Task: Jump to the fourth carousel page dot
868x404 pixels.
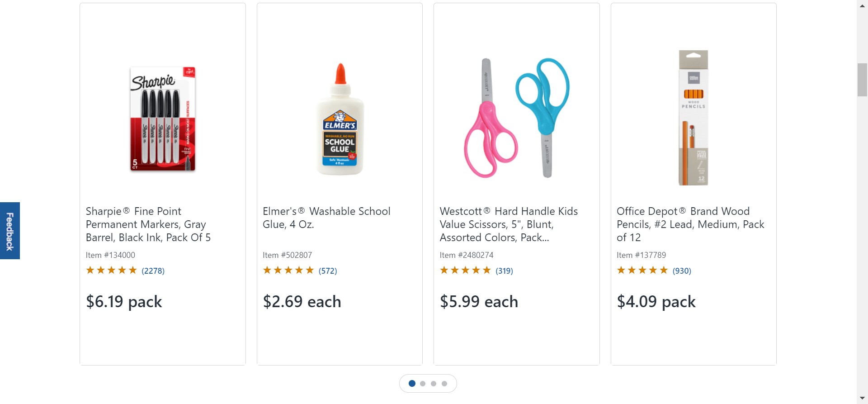Action: pos(444,384)
